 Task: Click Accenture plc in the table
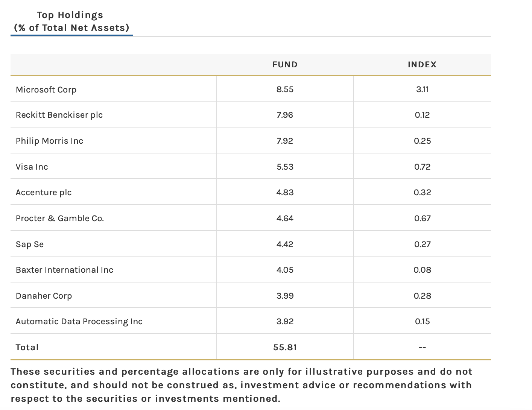pos(44,193)
